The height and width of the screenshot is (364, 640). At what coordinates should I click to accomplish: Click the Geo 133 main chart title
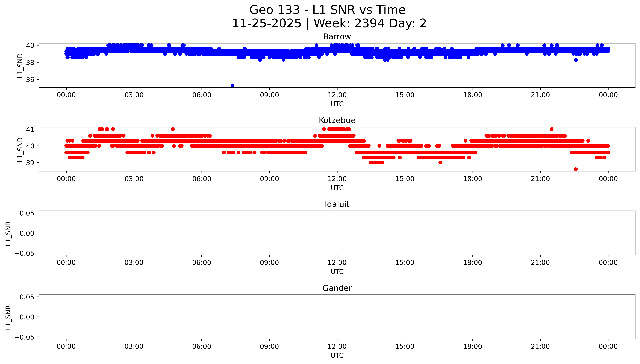coord(327,10)
